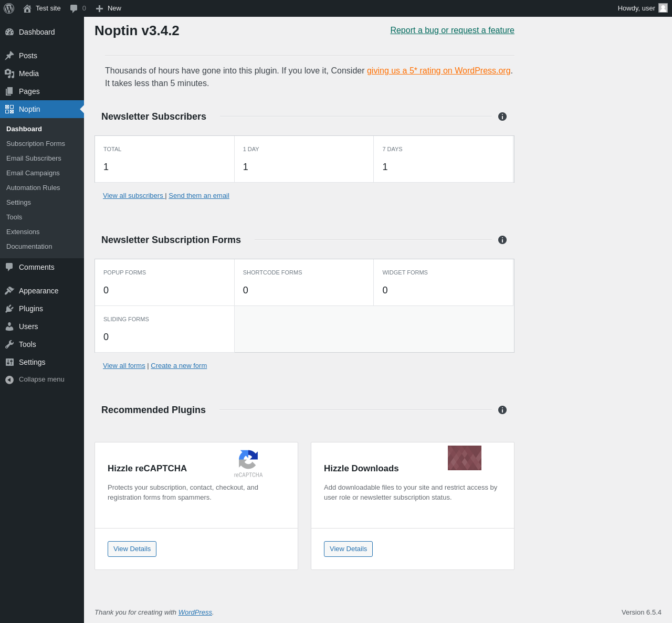Click the Noptin plugin icon
Image resolution: width=672 pixels, height=623 pixels.
click(x=9, y=109)
